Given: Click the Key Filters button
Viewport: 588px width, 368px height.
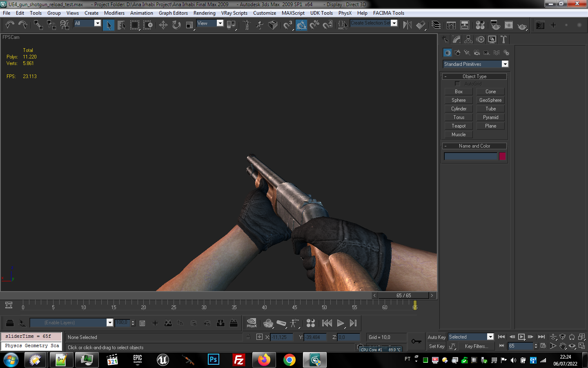Looking at the screenshot, I should (476, 346).
